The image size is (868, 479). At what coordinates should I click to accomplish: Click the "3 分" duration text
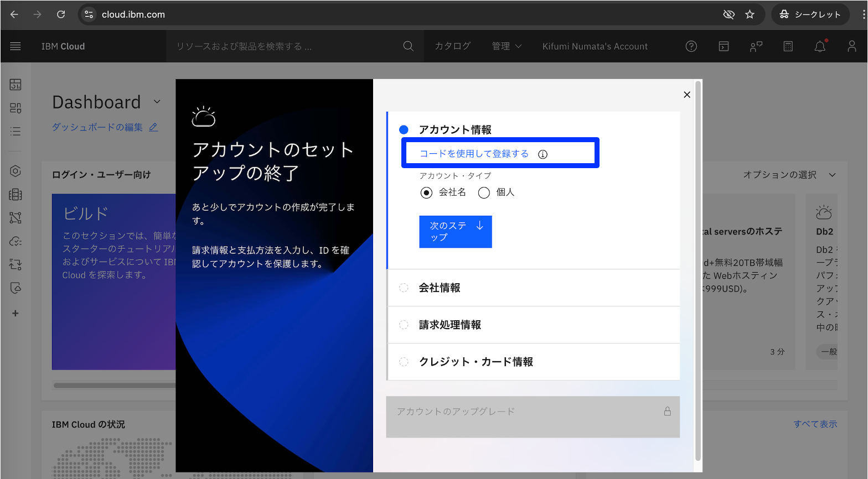[777, 352]
